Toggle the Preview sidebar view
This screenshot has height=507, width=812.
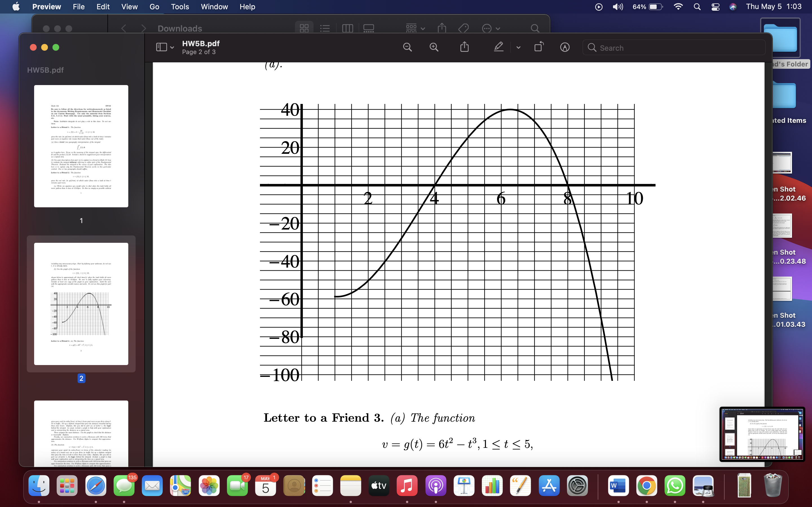click(161, 47)
